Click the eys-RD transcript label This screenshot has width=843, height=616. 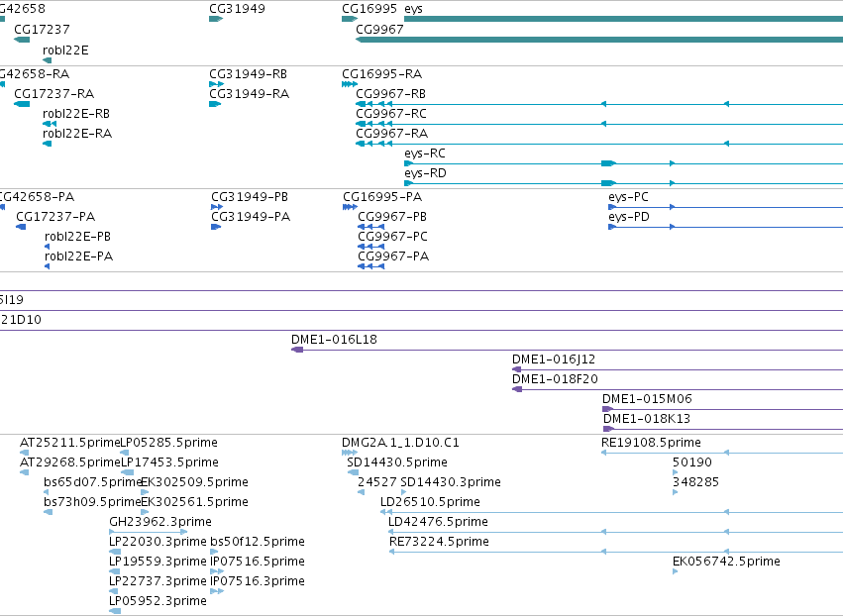425,173
